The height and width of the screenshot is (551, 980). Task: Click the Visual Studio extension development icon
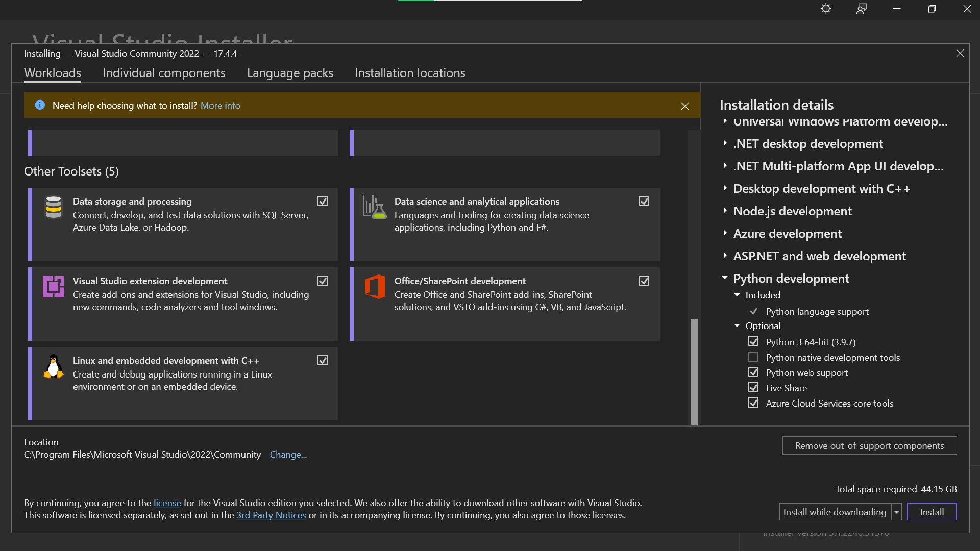(54, 287)
